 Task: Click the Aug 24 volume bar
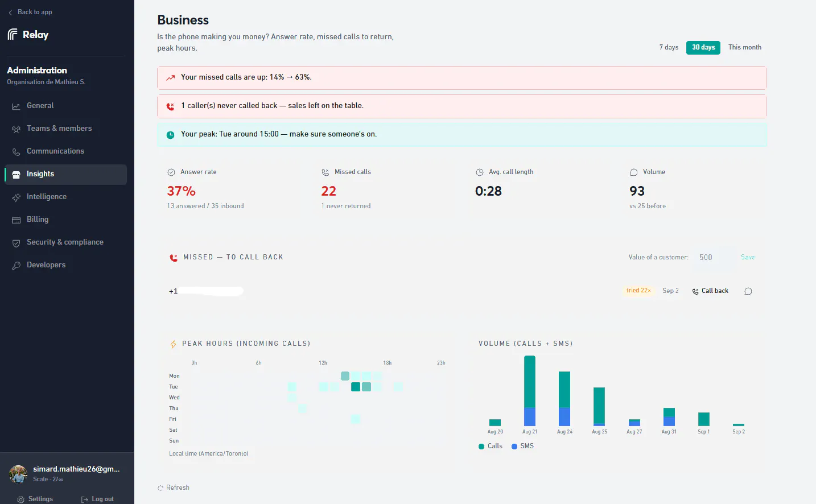pyautogui.click(x=564, y=399)
